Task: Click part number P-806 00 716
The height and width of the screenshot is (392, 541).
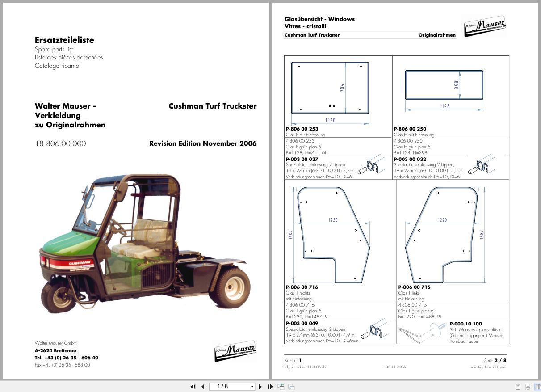Action: [x=302, y=287]
